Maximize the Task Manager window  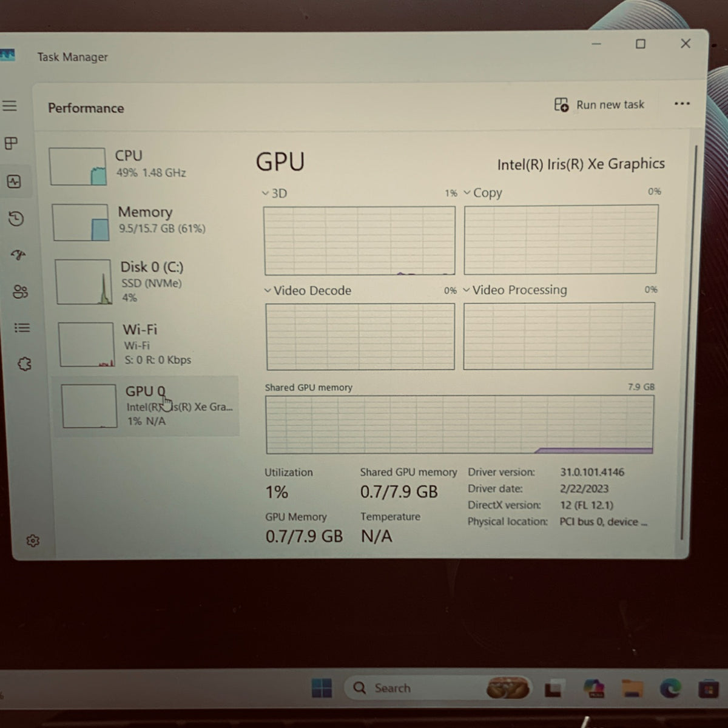click(640, 44)
